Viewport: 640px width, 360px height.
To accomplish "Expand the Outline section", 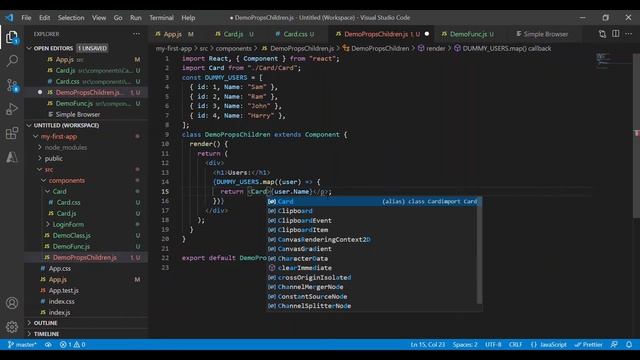I will (x=29, y=323).
